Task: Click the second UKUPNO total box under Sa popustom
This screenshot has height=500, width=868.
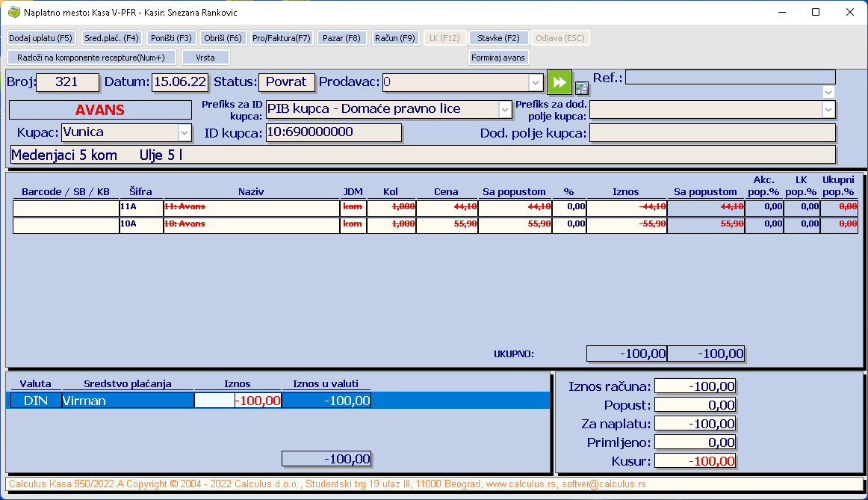Action: [706, 354]
